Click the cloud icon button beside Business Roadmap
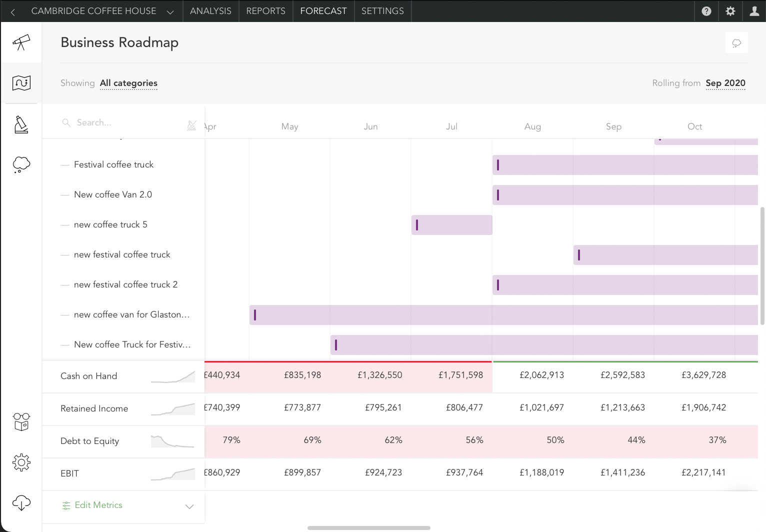 coord(736,43)
